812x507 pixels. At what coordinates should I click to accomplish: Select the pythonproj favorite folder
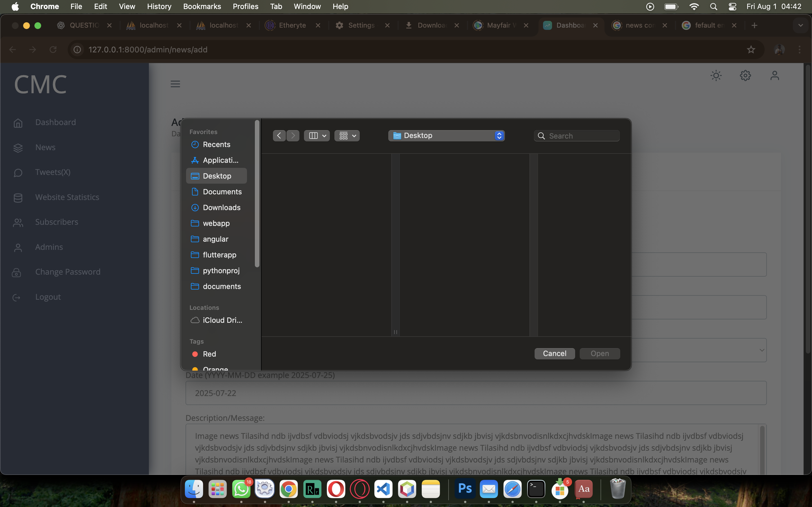[x=221, y=271]
